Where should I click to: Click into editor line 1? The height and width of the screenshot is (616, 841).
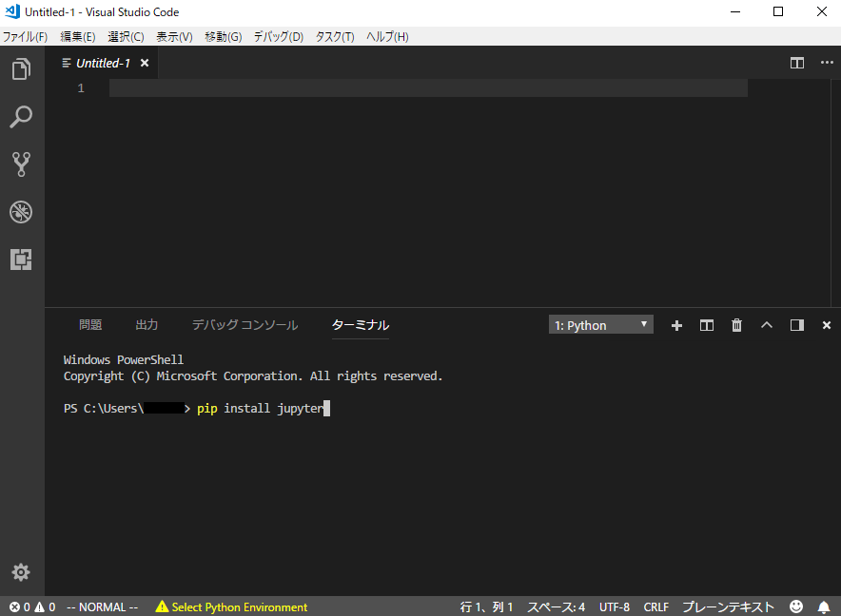point(428,87)
